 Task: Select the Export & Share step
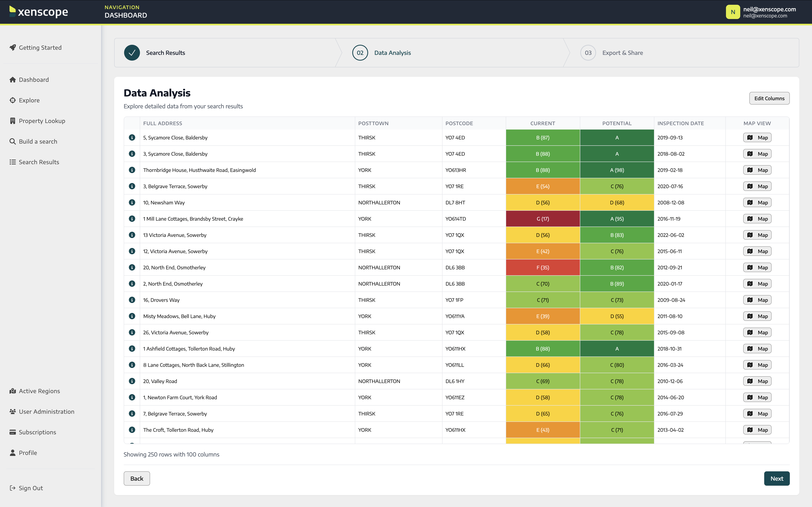click(x=622, y=53)
